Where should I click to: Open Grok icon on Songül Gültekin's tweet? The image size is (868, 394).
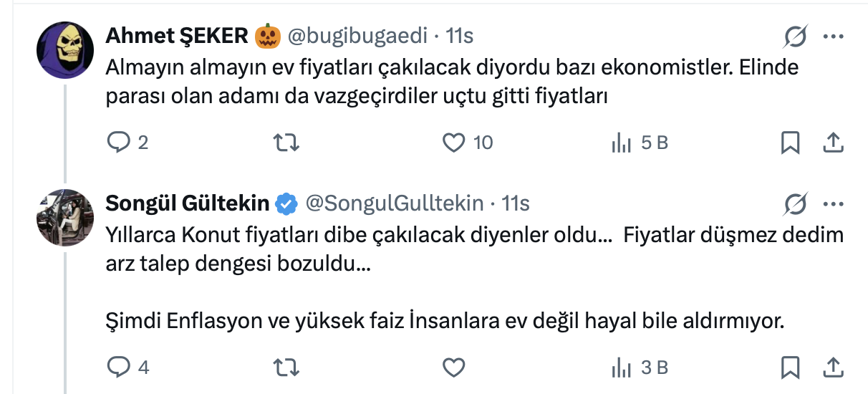(796, 204)
